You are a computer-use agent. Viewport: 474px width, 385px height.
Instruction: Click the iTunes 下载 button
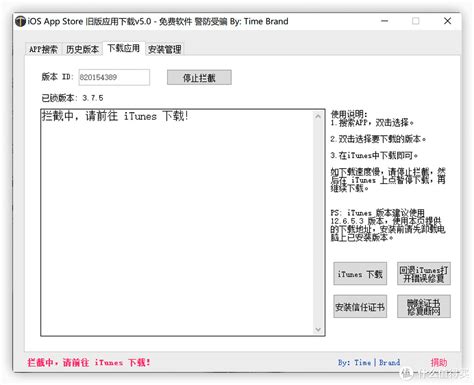[x=360, y=274]
